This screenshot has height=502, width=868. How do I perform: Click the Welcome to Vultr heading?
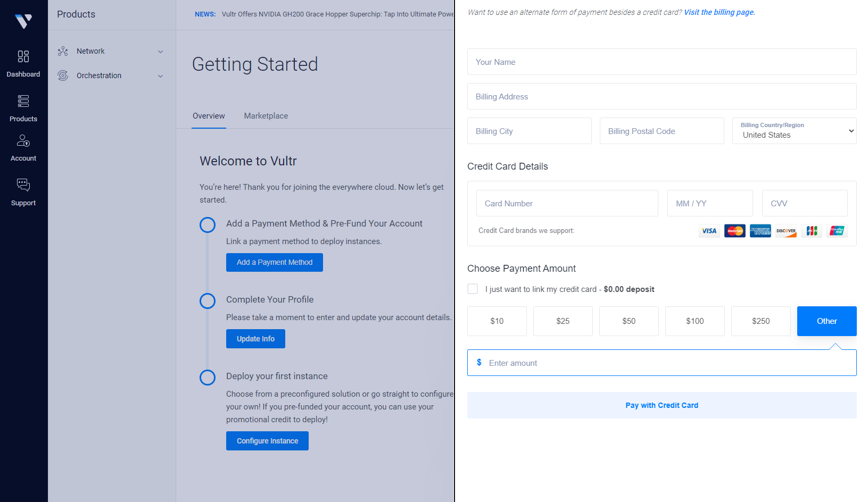[248, 161]
